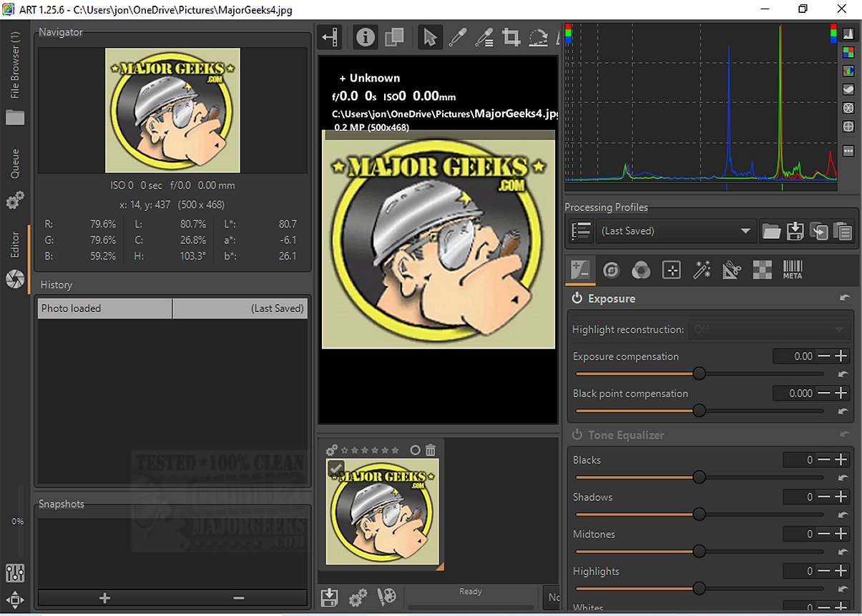This screenshot has width=862, height=616.
Task: Open the Metadata tab
Action: pyautogui.click(x=793, y=270)
